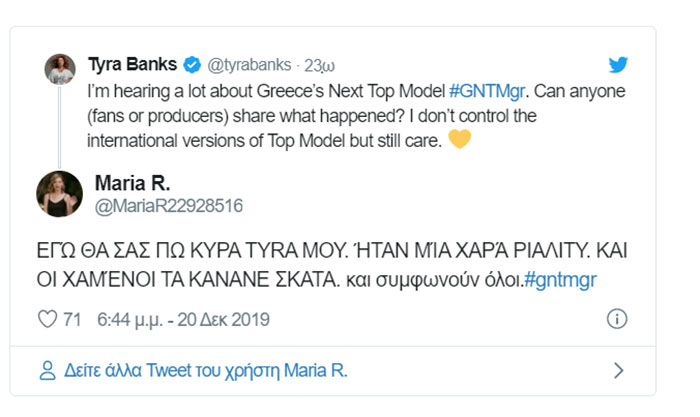Open the 6:44 μ.μ. - 20 Δεκ 2019 timestamp
The width and height of the screenshot is (700, 417).
point(183,320)
